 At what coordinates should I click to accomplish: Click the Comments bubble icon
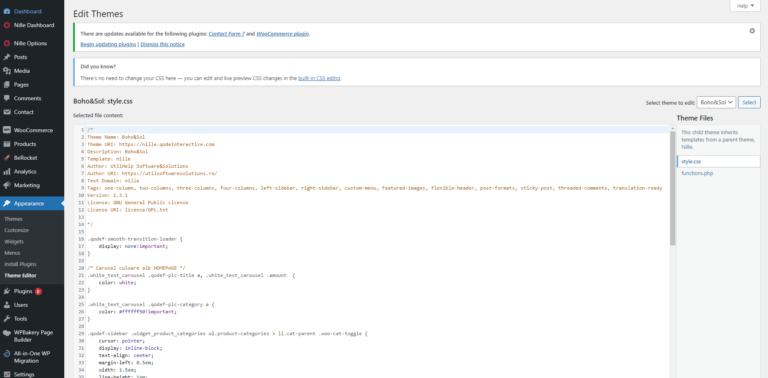coord(7,98)
